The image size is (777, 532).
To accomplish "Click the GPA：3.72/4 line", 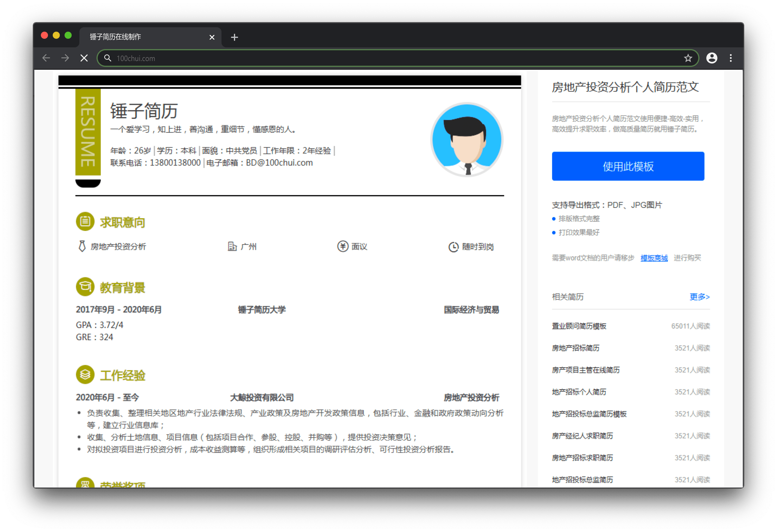I will 99,325.
